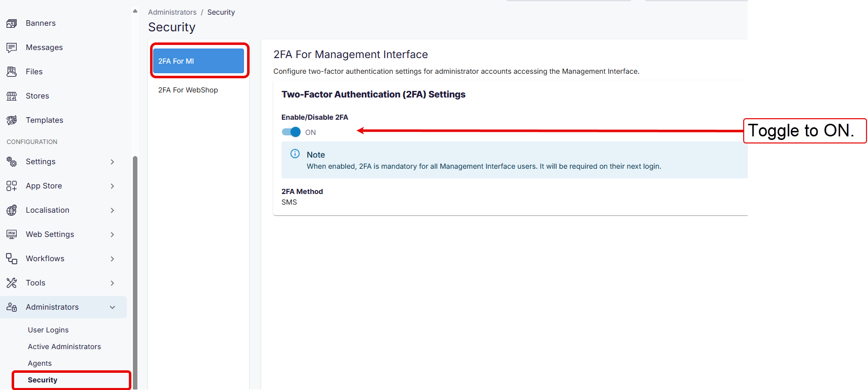Expand the App Store submenu chevron
868x390 pixels.
pyautogui.click(x=112, y=186)
